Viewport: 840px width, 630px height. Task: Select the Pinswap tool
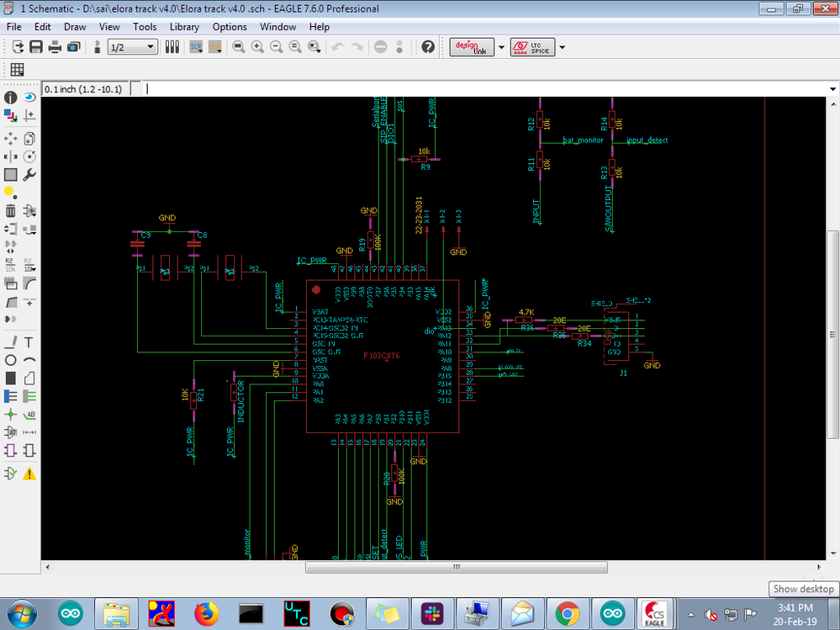(x=10, y=229)
